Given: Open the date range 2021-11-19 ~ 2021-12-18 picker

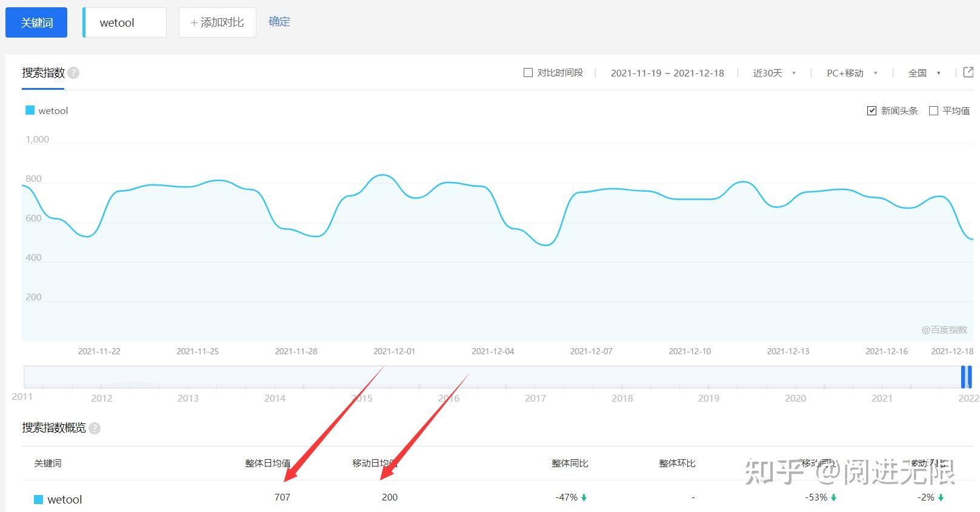Looking at the screenshot, I should (x=667, y=73).
